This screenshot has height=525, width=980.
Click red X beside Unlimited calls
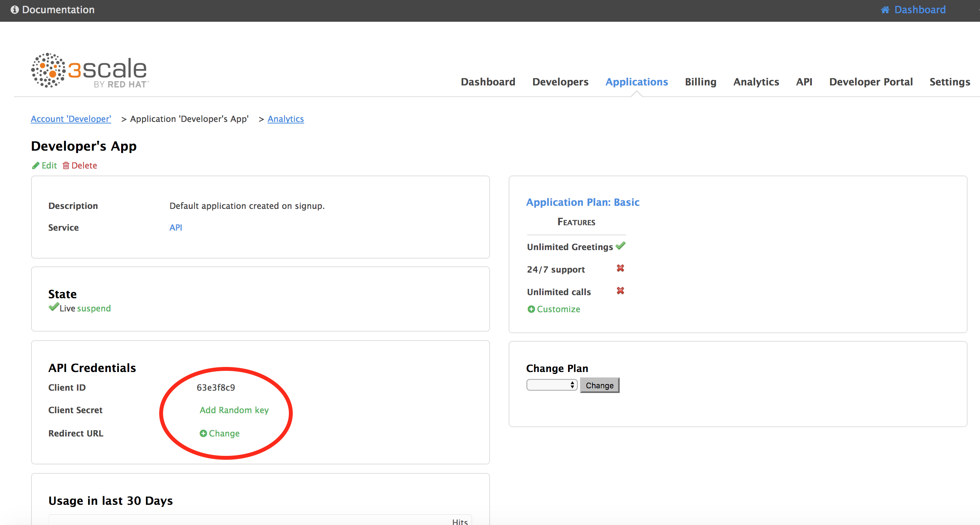tap(620, 291)
